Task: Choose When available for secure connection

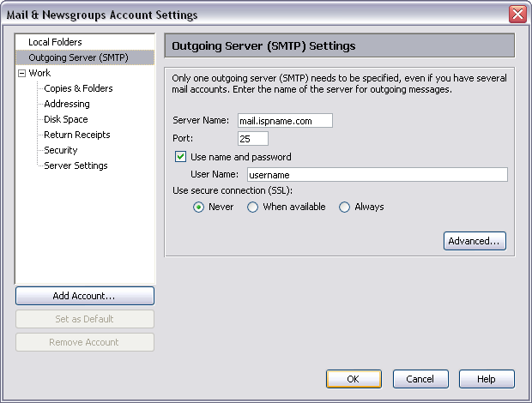Action: point(253,207)
